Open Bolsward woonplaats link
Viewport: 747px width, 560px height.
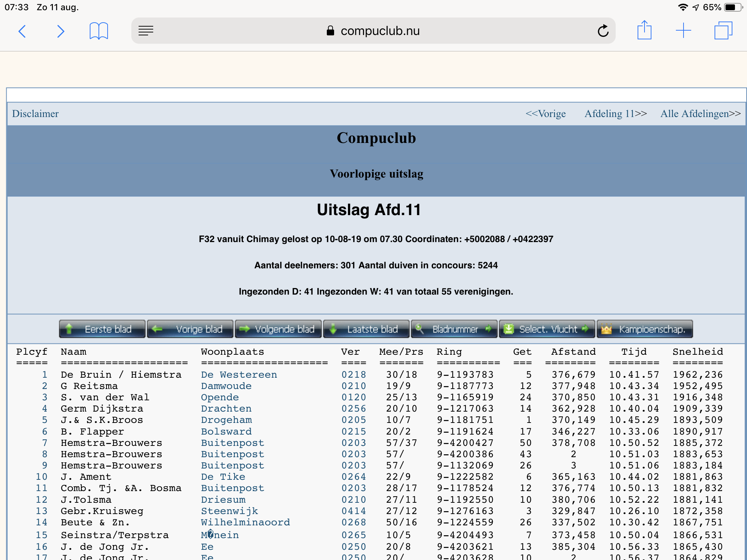coord(226,432)
